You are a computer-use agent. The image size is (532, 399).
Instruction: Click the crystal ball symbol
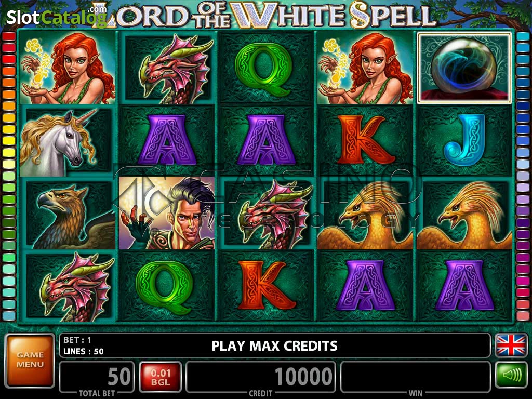[x=464, y=68]
